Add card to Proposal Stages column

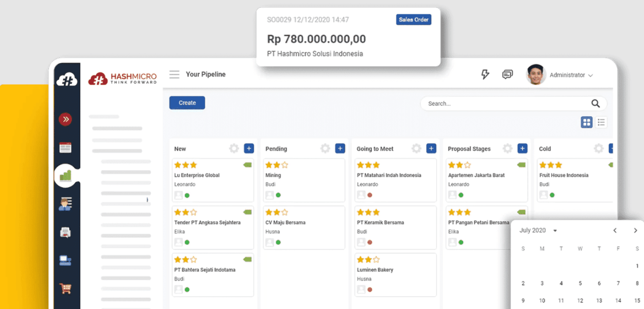[522, 149]
